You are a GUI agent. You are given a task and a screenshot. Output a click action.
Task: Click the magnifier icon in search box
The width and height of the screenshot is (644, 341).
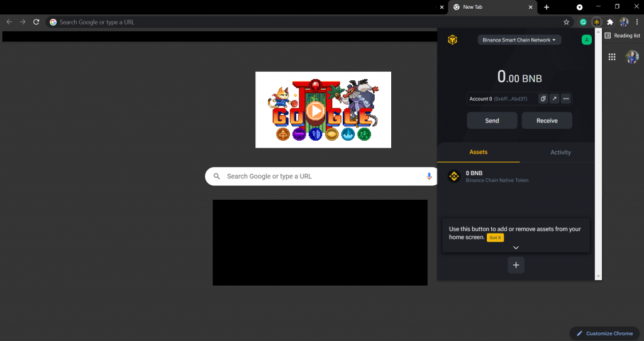(217, 176)
